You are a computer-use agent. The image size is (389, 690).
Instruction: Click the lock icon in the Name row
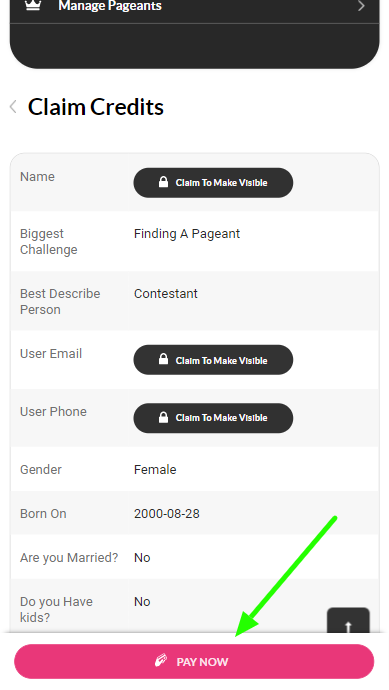(163, 182)
